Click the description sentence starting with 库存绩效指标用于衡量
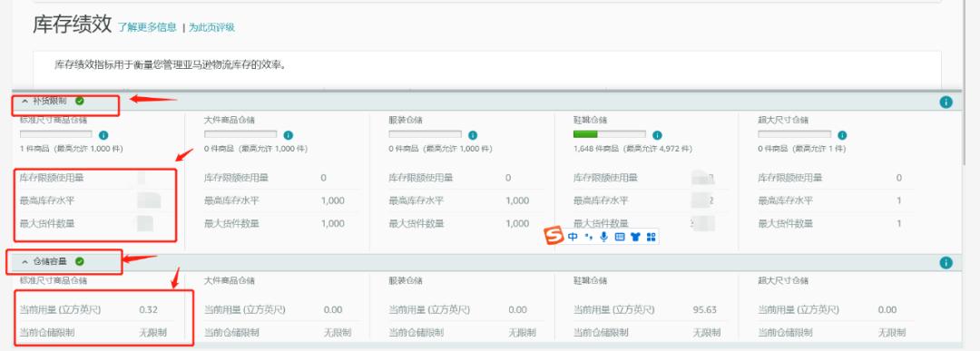This screenshot has height=351, width=980. (170, 64)
